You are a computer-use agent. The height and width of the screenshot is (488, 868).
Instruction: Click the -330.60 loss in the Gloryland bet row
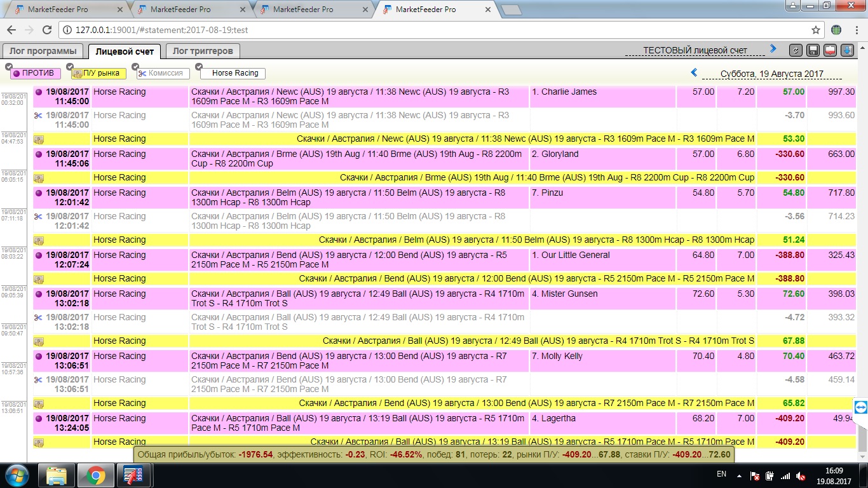pyautogui.click(x=790, y=154)
